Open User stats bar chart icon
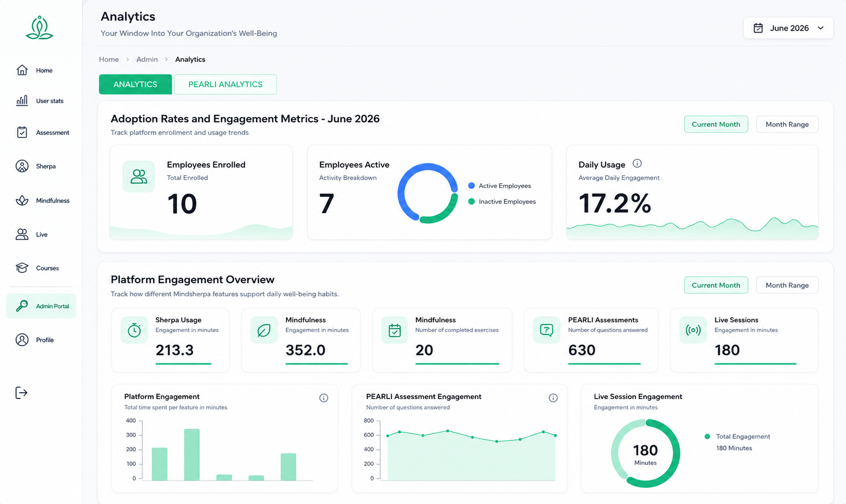Viewport: 846px width, 504px height. point(22,100)
